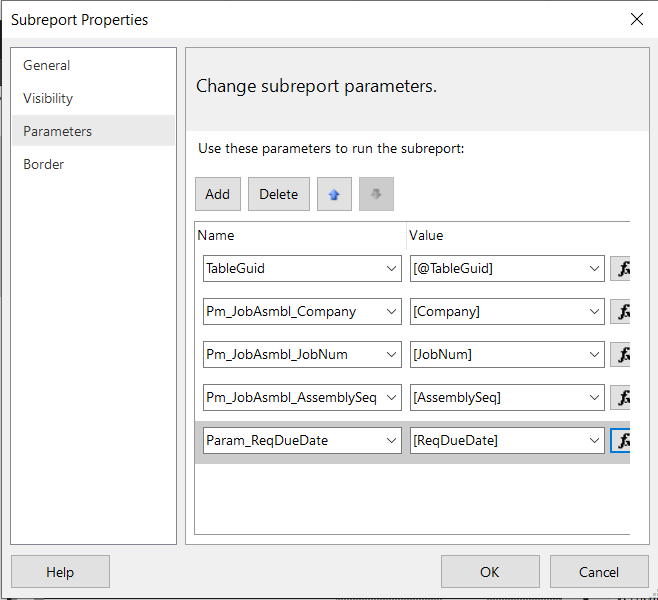
Task: Confirm changes with the OK button
Action: click(490, 572)
